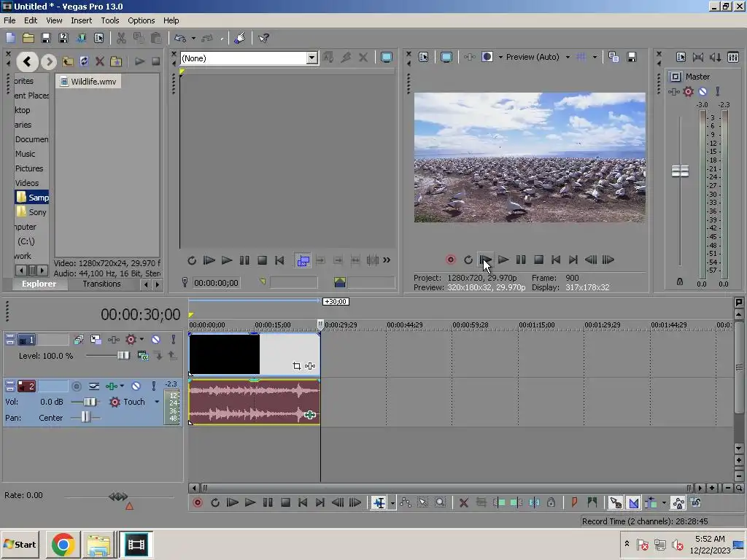This screenshot has height=560, width=747.
Task: Open Touch automation mode dropdown
Action: (x=157, y=402)
